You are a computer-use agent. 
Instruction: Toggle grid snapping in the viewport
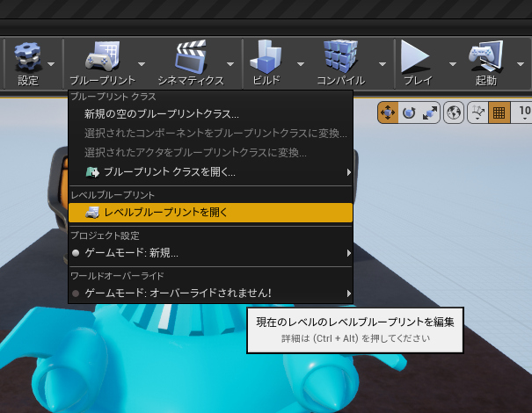pos(499,112)
